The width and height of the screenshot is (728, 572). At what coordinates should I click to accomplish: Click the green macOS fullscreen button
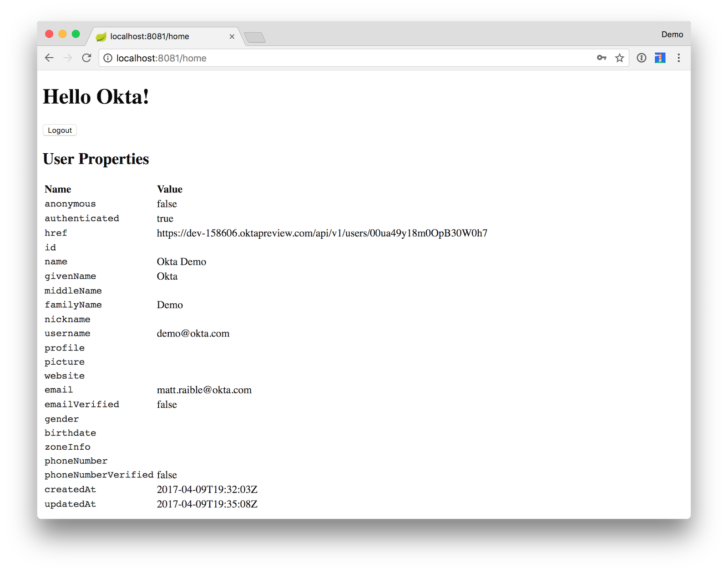(76, 34)
